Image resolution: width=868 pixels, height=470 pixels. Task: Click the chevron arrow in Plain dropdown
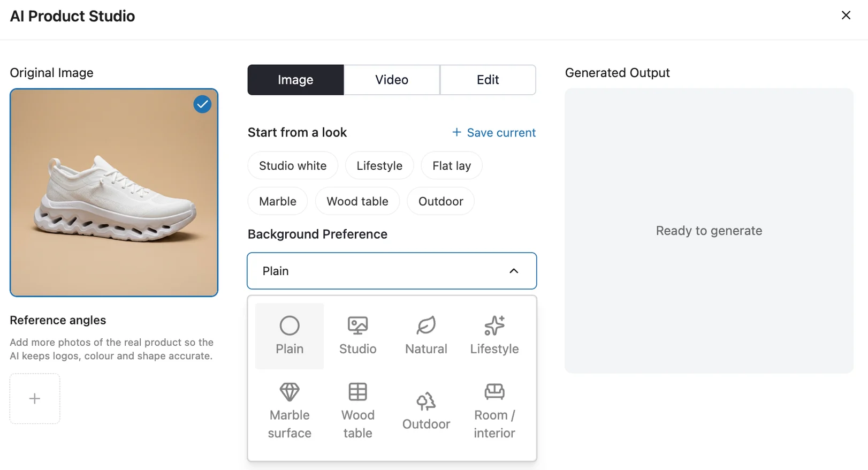[x=514, y=271]
